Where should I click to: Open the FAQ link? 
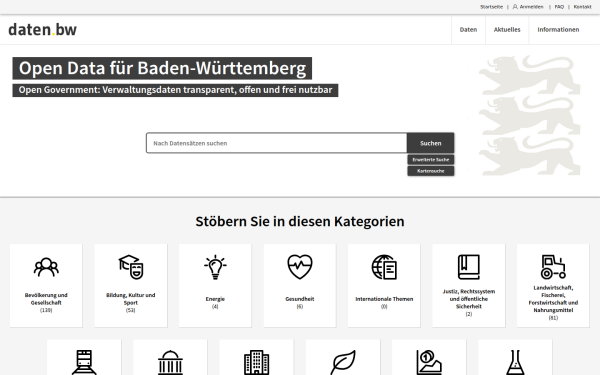pyautogui.click(x=559, y=7)
